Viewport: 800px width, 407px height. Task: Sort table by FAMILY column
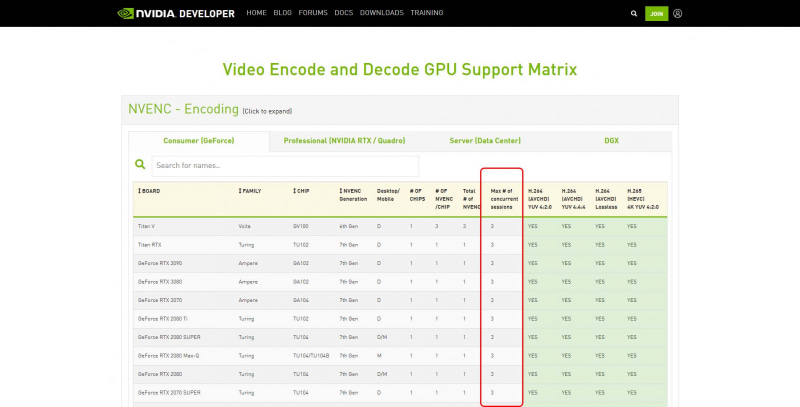(x=250, y=191)
